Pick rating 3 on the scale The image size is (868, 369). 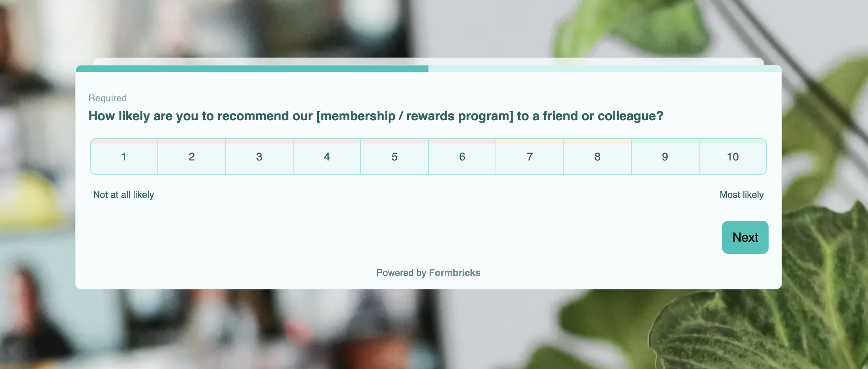point(259,157)
